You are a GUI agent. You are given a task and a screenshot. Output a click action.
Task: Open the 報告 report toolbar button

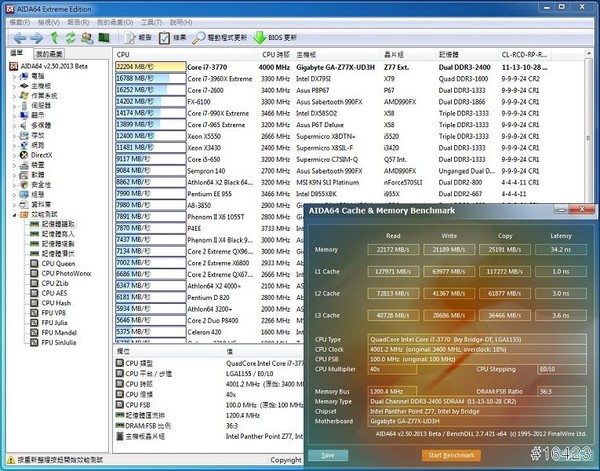(137, 36)
